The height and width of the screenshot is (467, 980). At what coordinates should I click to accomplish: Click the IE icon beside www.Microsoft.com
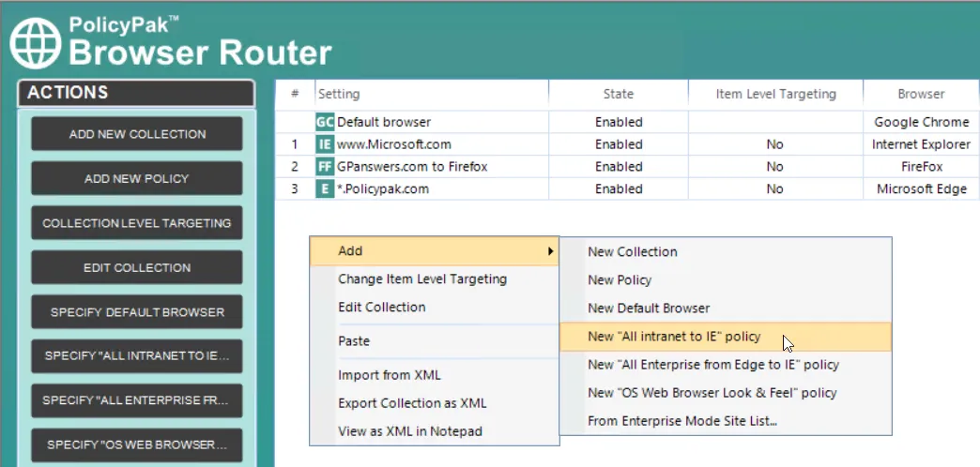(325, 144)
